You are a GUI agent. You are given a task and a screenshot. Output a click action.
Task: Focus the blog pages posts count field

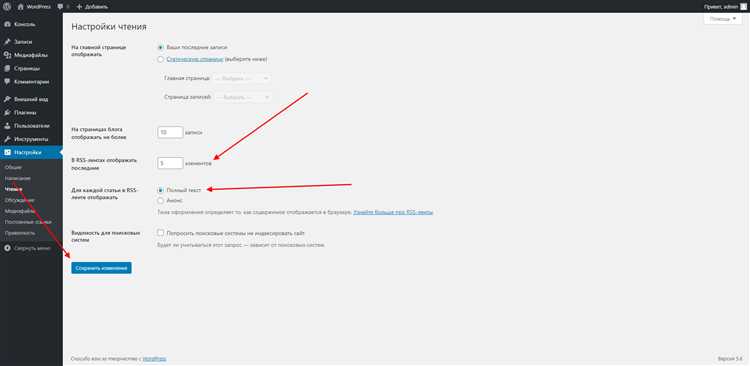pyautogui.click(x=170, y=132)
